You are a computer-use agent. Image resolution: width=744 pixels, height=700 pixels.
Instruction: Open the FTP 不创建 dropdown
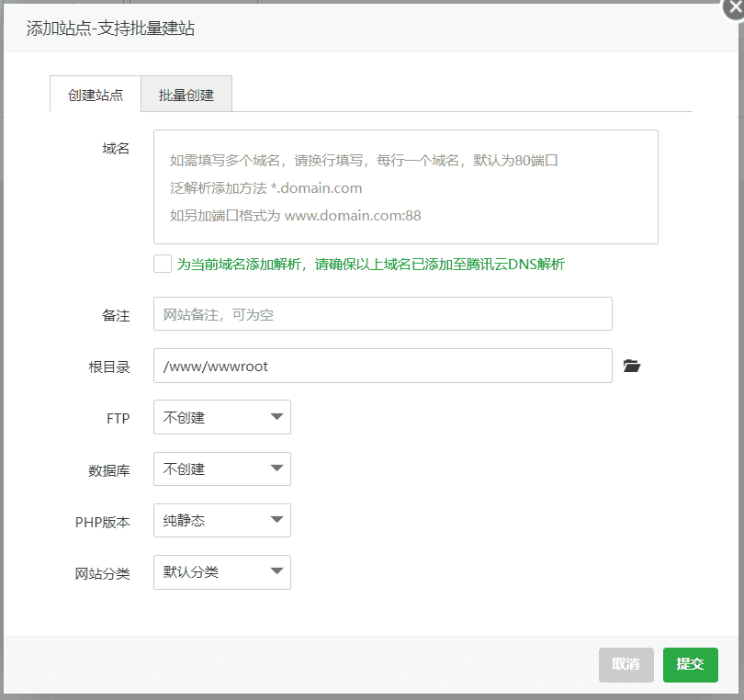(x=221, y=417)
